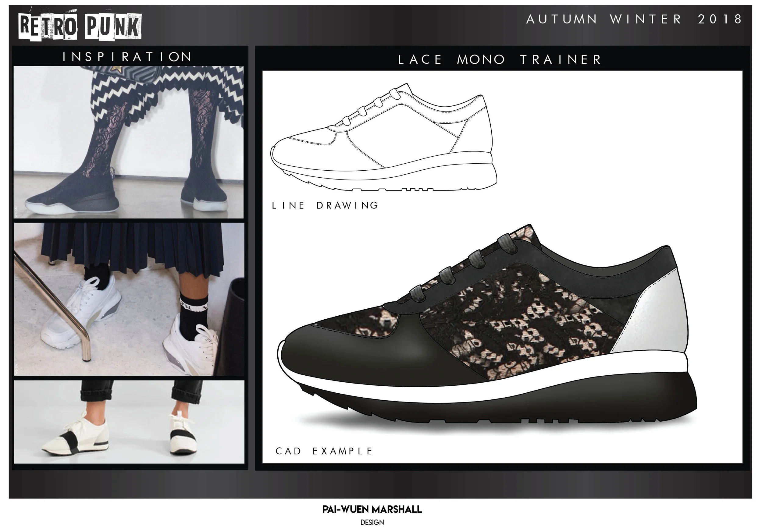Click the Line Drawing caption
The height and width of the screenshot is (532, 762).
(x=325, y=206)
